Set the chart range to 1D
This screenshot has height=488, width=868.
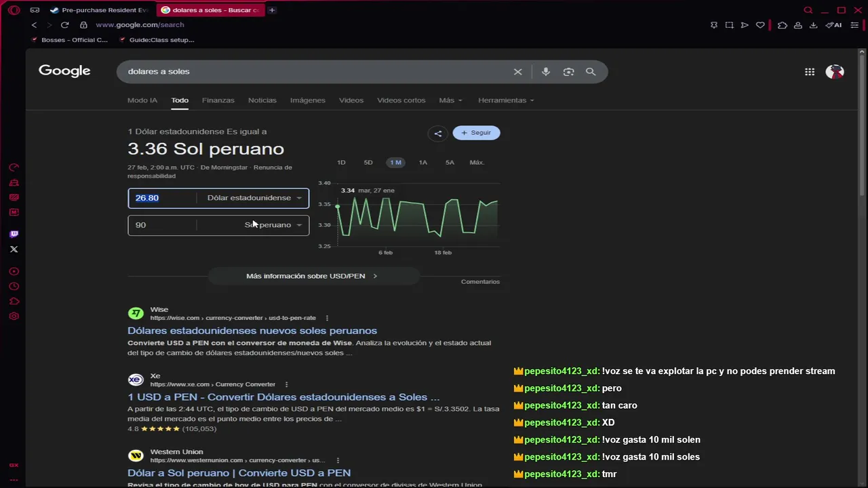341,163
